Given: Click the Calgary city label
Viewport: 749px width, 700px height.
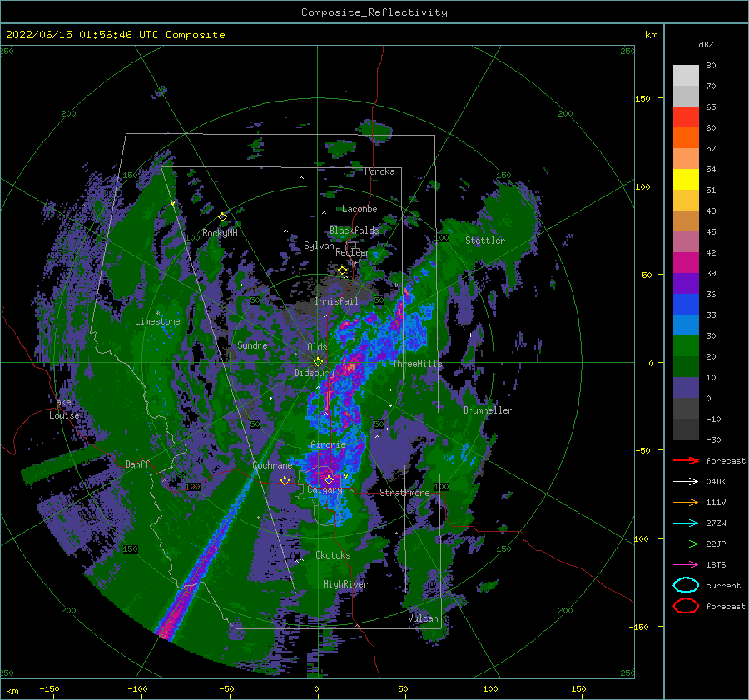Looking at the screenshot, I should click(x=325, y=489).
